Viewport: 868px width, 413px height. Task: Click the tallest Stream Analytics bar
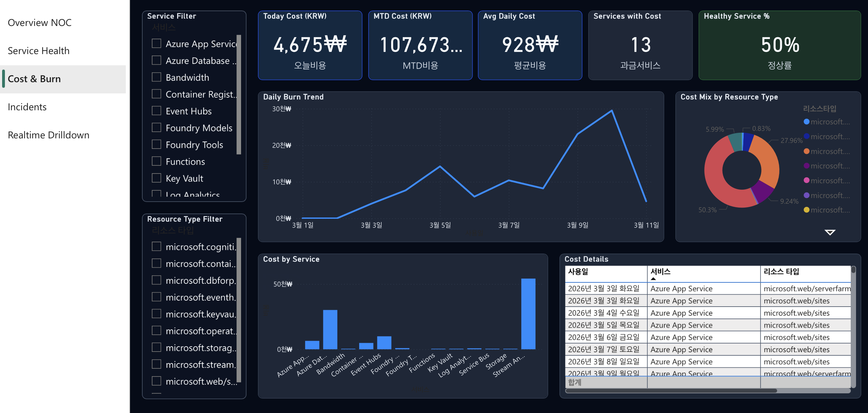[528, 313]
